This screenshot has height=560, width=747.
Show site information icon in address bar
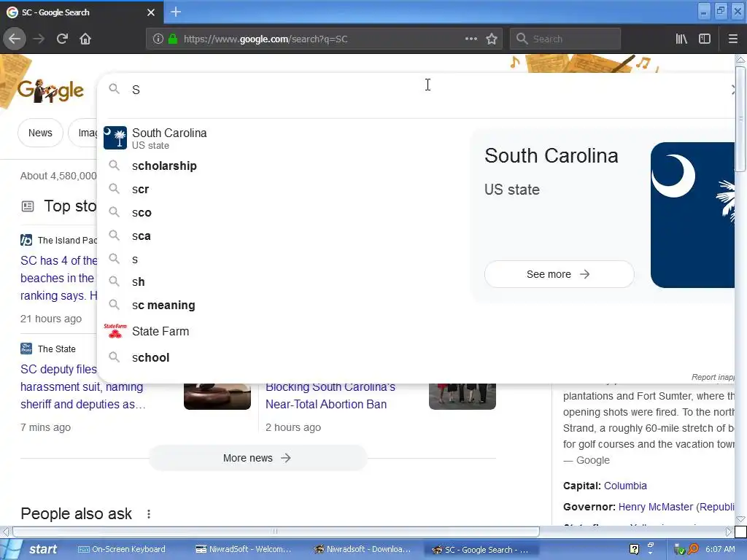click(158, 39)
